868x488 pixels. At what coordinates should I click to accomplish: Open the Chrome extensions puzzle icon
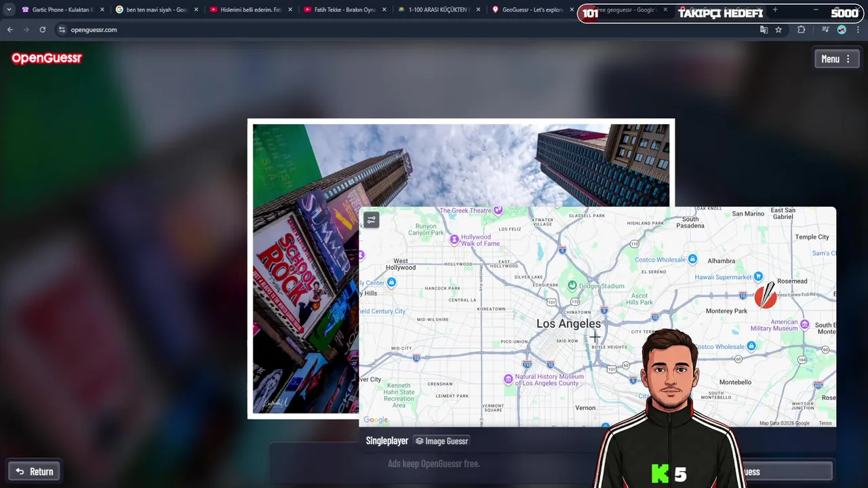pos(801,30)
